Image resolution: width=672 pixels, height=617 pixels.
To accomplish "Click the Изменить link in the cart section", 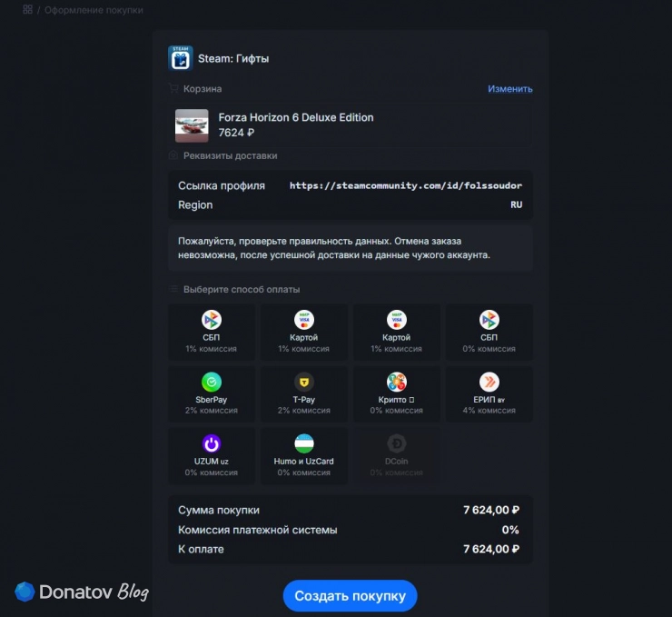I will click(510, 89).
